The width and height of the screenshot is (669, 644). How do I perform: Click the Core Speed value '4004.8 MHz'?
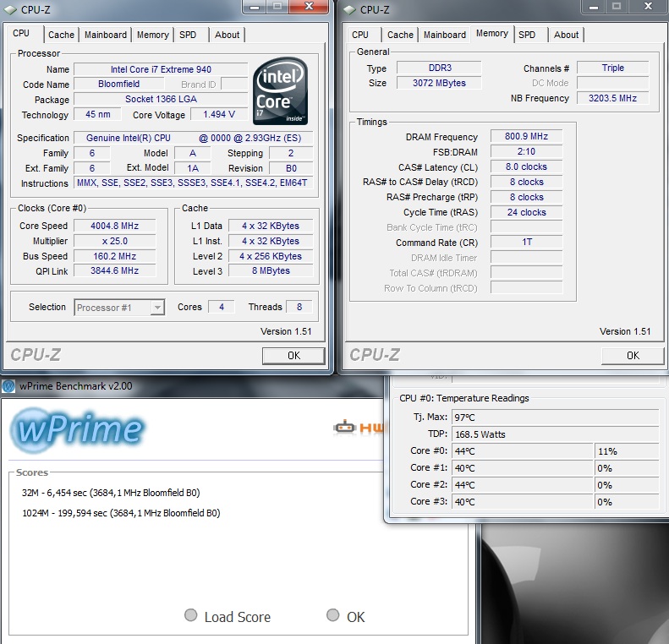coord(115,226)
